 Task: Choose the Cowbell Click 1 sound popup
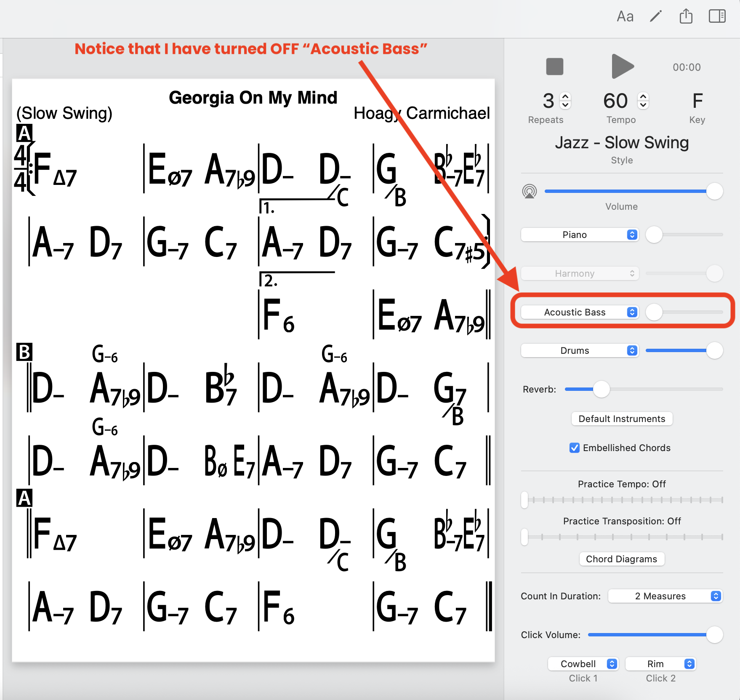point(583,664)
